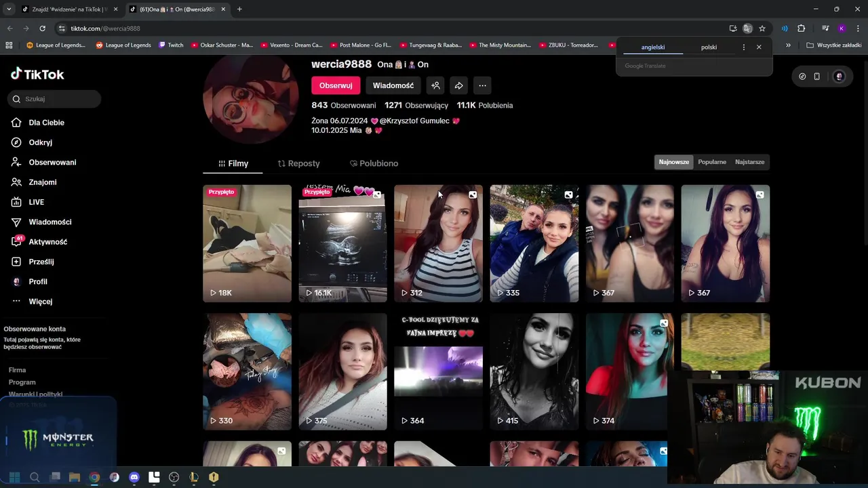
Task: Click the TikTok logo
Action: point(37,74)
